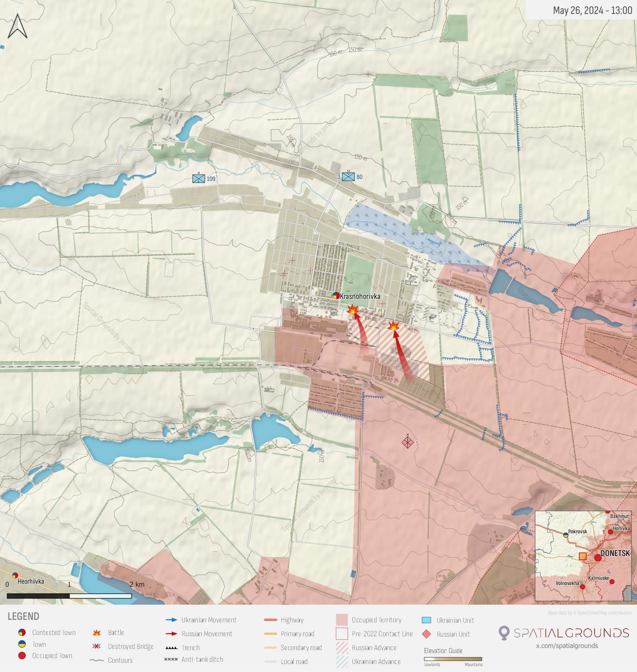Click the Russian Unit diamond legend icon

[x=426, y=634]
